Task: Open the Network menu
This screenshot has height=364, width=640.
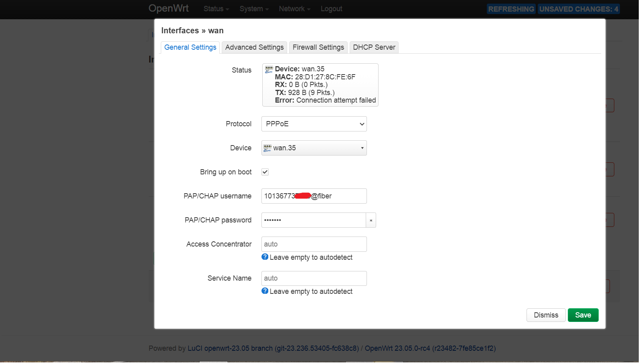Action: (295, 9)
